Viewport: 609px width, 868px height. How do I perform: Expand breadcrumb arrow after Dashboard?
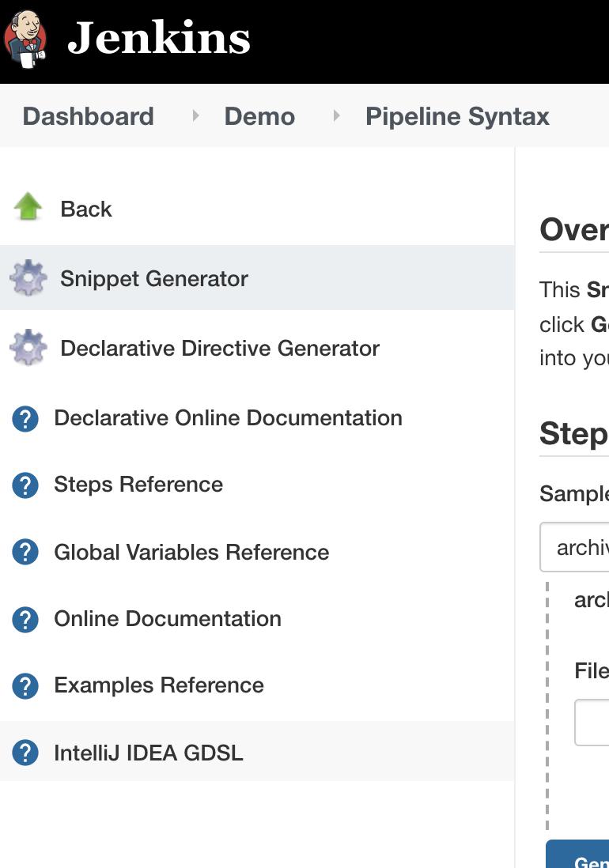(x=195, y=117)
